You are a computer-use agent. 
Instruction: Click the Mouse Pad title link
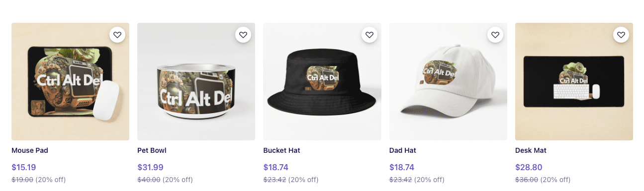(x=30, y=150)
